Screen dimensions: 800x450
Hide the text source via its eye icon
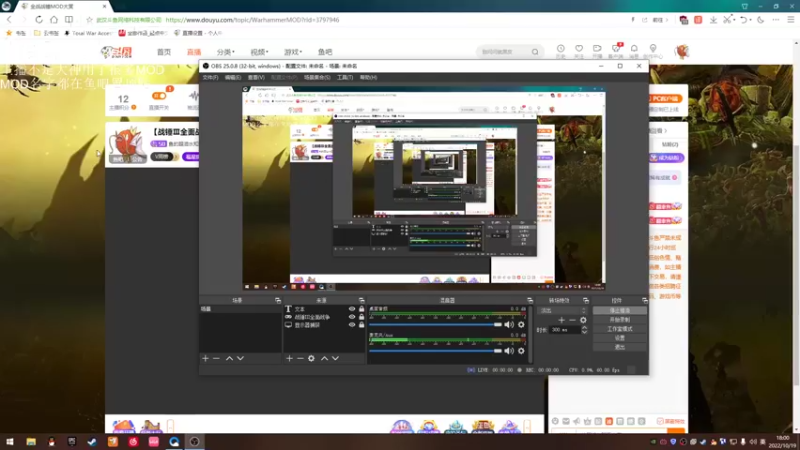pyautogui.click(x=352, y=309)
